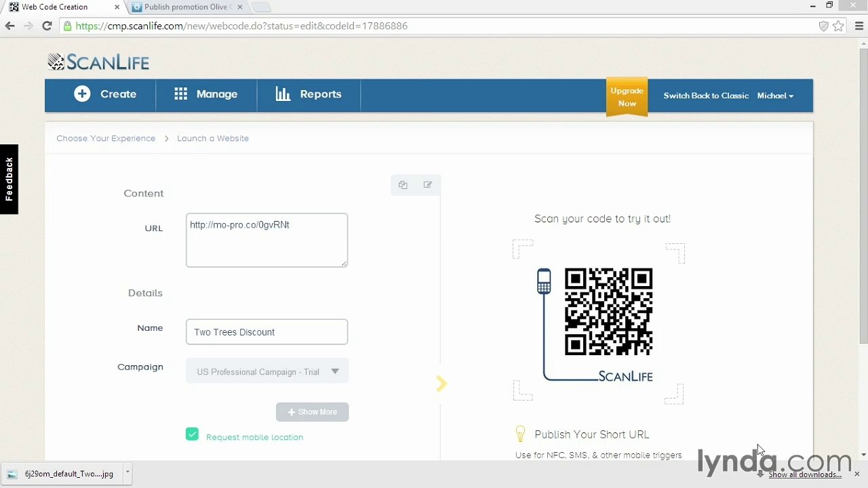Click the copy icon above the form
868x488 pixels.
pos(403,184)
